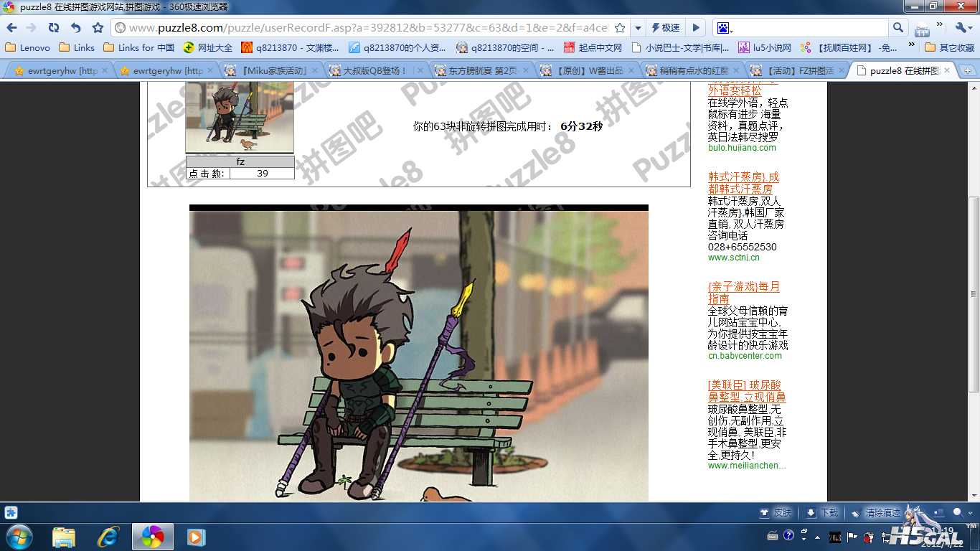Click the bookmark star left of the address bar
This screenshot has width=980, height=551.
98,28
